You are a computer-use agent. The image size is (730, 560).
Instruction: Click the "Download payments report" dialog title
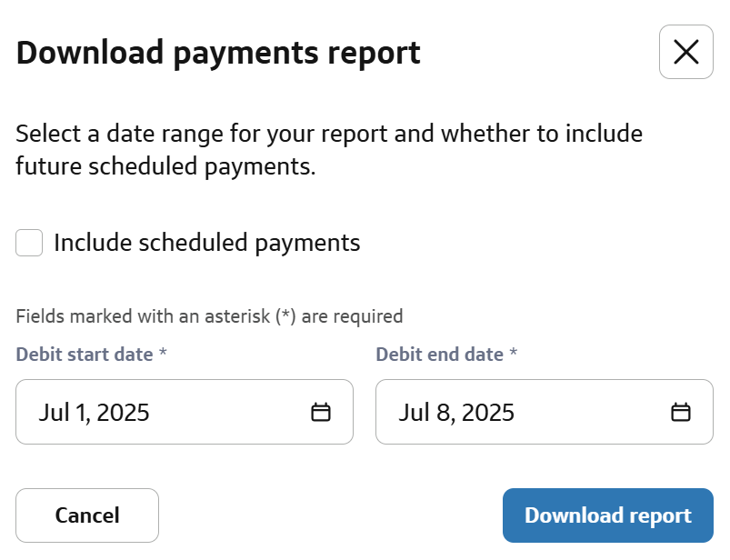pos(218,53)
